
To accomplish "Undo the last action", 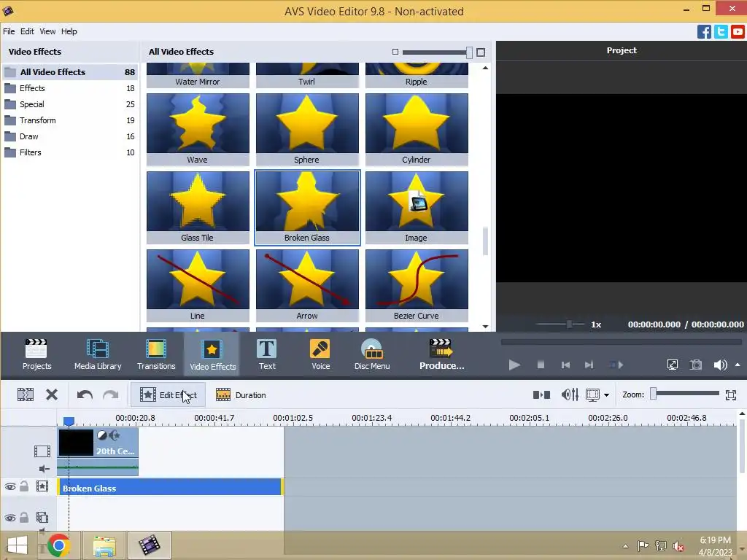I will (85, 394).
